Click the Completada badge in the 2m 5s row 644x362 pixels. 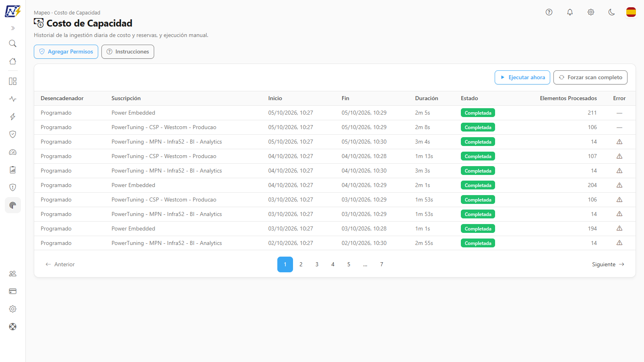point(478,113)
